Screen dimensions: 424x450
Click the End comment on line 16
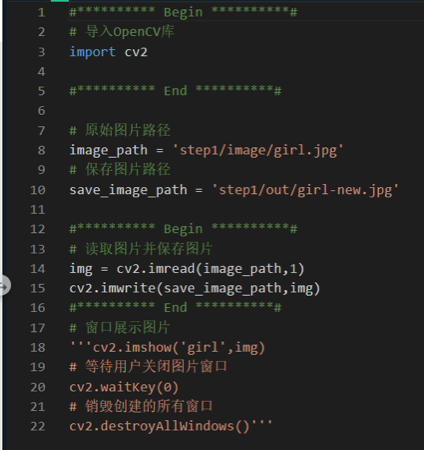point(175,308)
